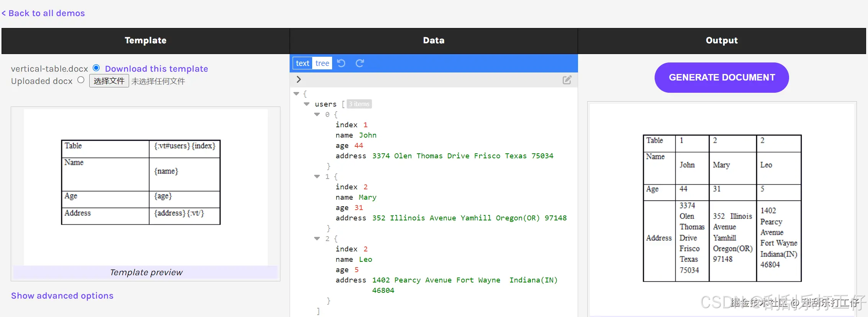
Task: Click the Output column header
Action: coord(722,41)
